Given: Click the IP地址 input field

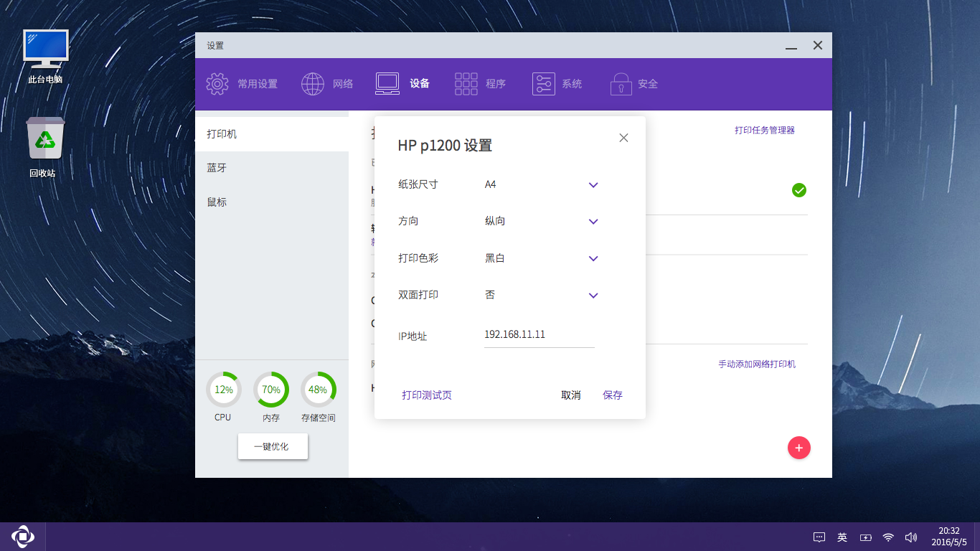Looking at the screenshot, I should [x=540, y=335].
